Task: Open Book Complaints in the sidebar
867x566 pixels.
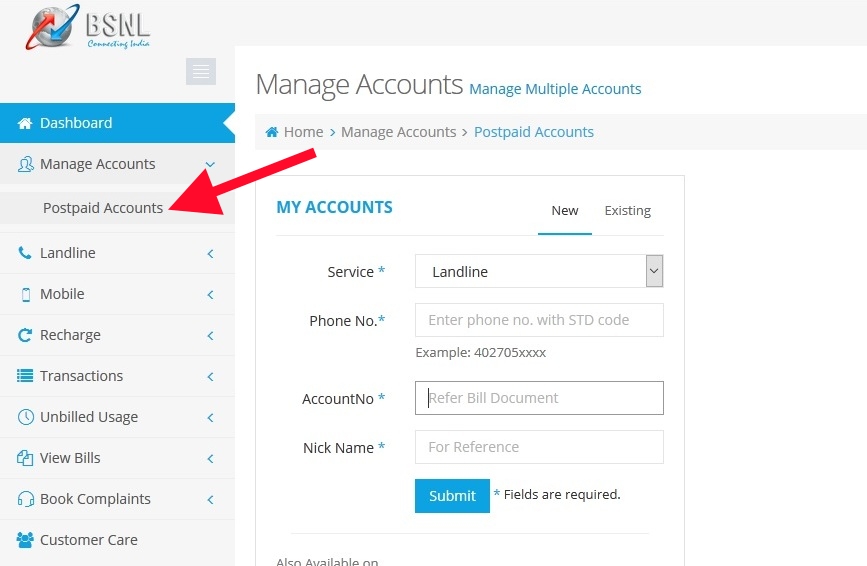Action: [117, 499]
